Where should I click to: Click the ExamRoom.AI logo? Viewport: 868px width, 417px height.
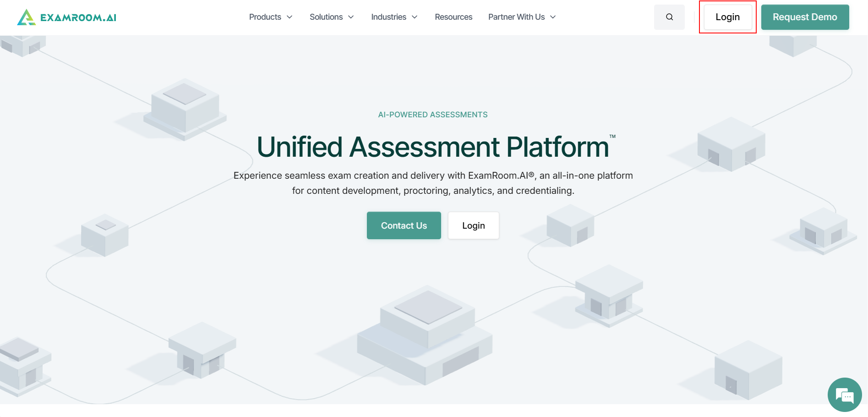coord(67,17)
